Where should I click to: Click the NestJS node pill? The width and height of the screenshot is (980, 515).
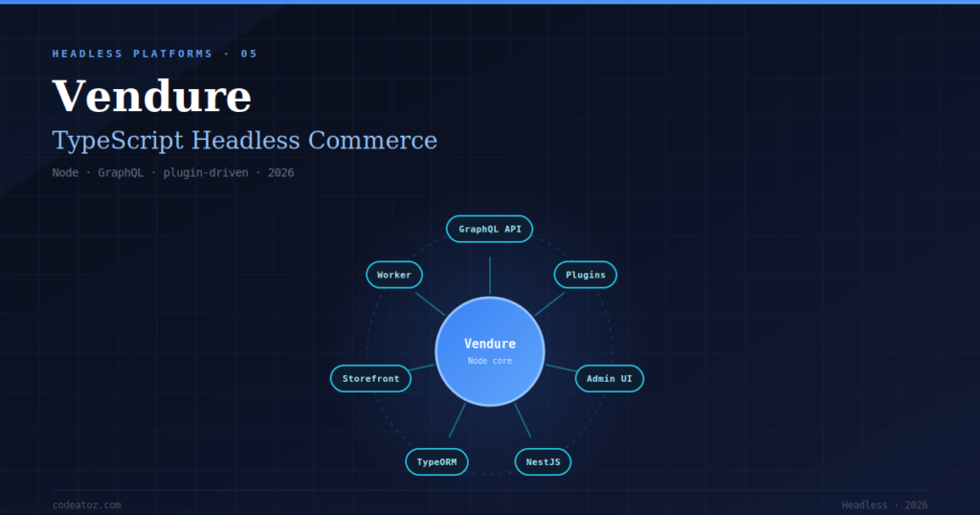[544, 462]
